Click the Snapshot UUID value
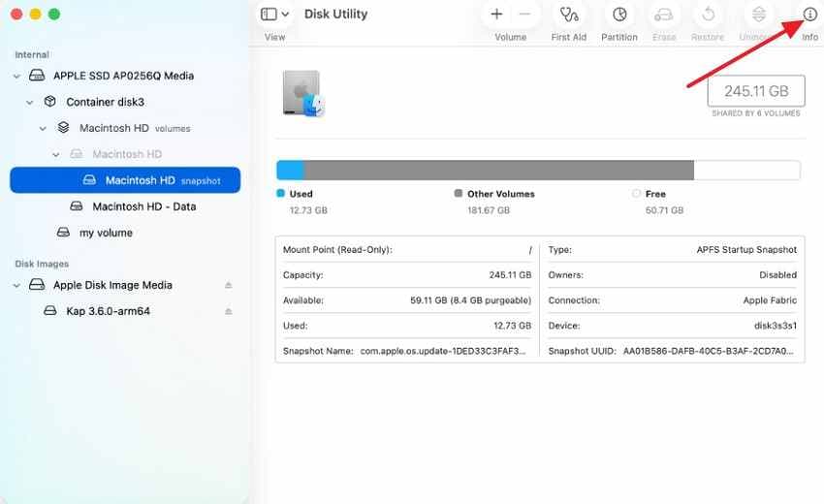 coord(709,351)
